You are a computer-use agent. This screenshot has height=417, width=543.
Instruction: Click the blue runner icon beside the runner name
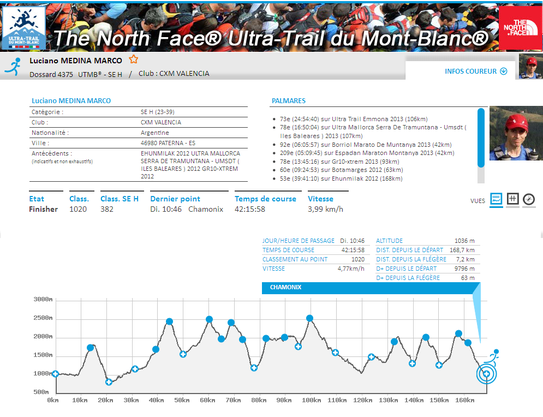point(13,66)
